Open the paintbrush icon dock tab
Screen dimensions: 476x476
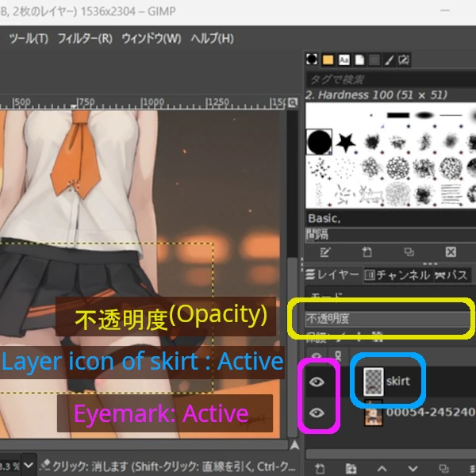tap(390, 59)
